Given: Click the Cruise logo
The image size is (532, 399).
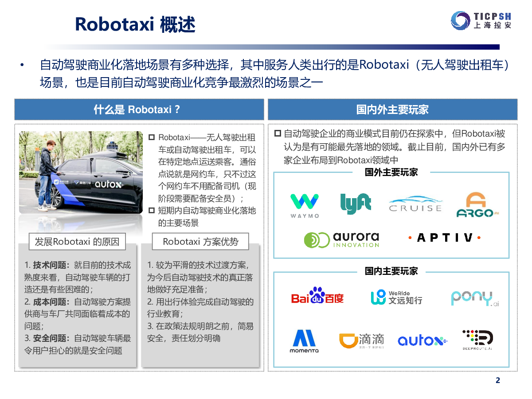Looking at the screenshot, I should coord(415,204).
